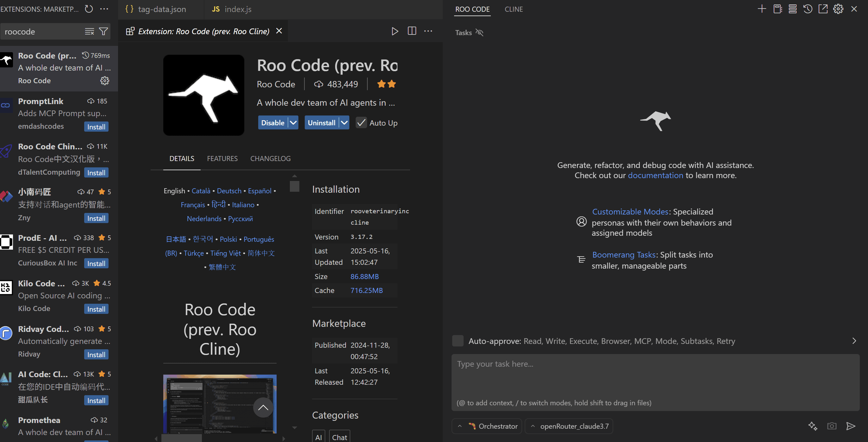Open openRouter_claude3.7 profile selector
This screenshot has height=442, width=868.
tap(569, 426)
